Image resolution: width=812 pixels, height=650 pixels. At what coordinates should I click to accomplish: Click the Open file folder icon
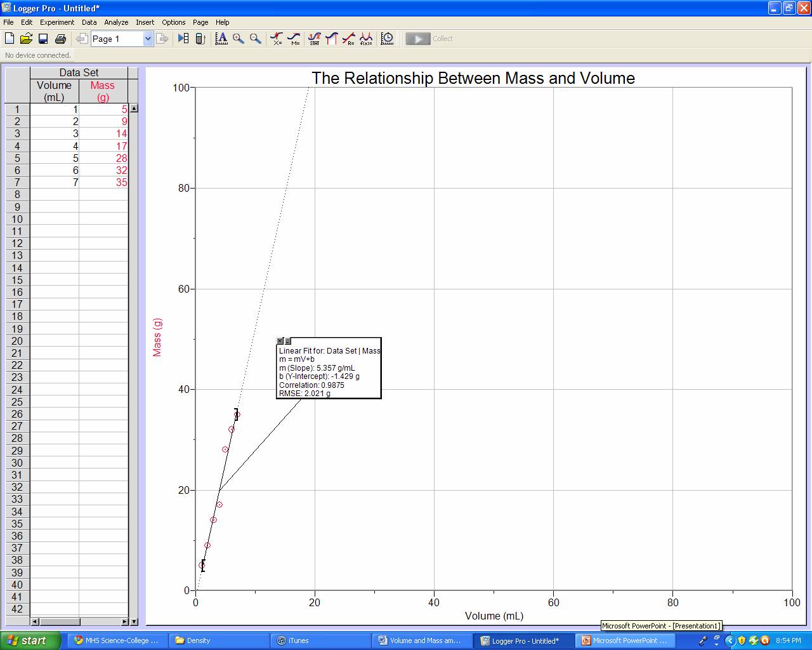(x=26, y=39)
